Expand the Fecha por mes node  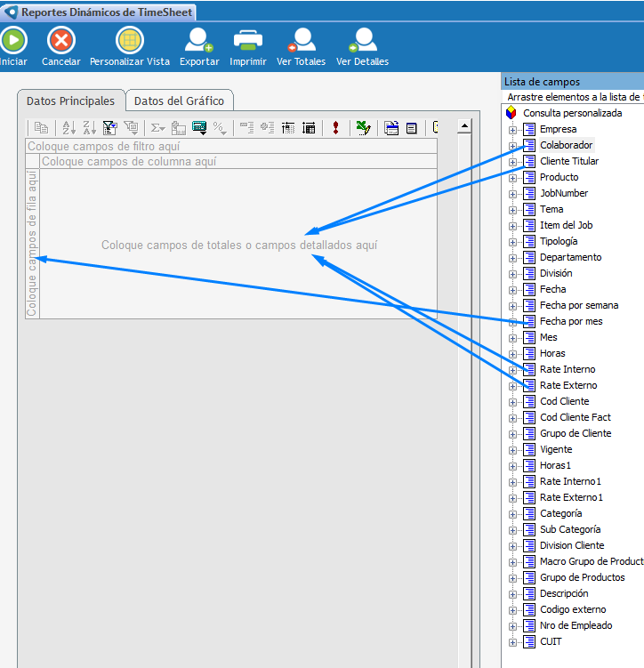coord(512,322)
